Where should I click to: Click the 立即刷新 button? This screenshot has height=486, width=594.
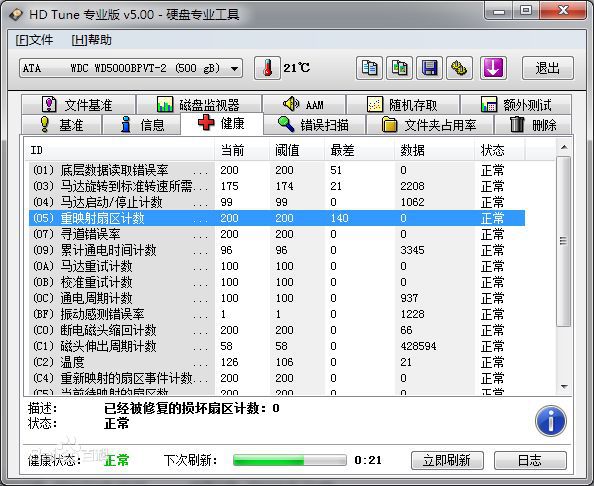(447, 460)
